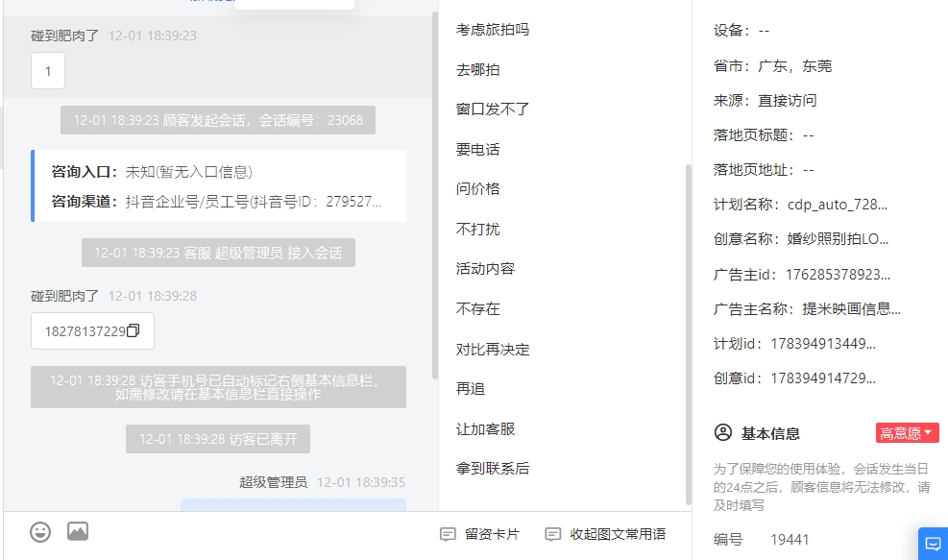
Task: Click first 碰到肥肉了 name at 18:39:23
Action: click(x=64, y=36)
